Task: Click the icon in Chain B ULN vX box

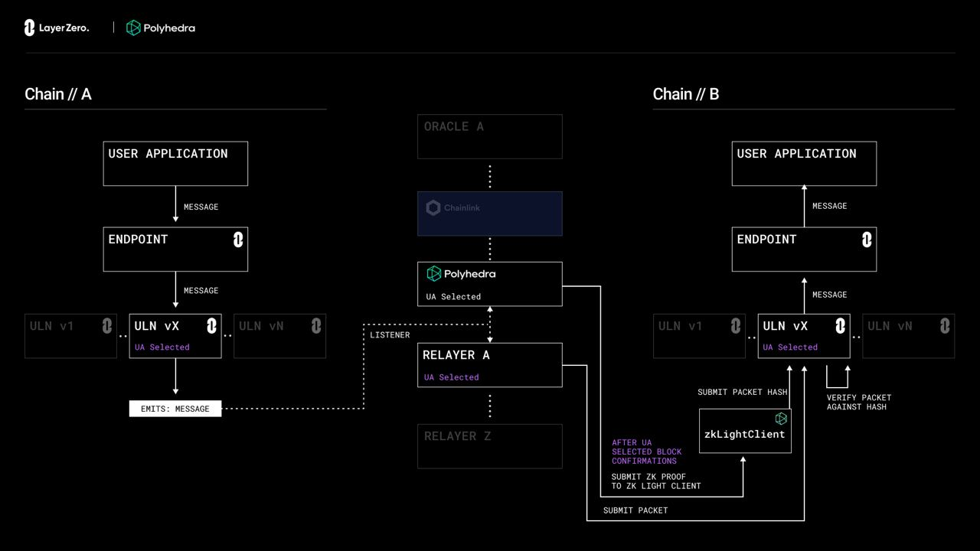Action: click(x=840, y=326)
